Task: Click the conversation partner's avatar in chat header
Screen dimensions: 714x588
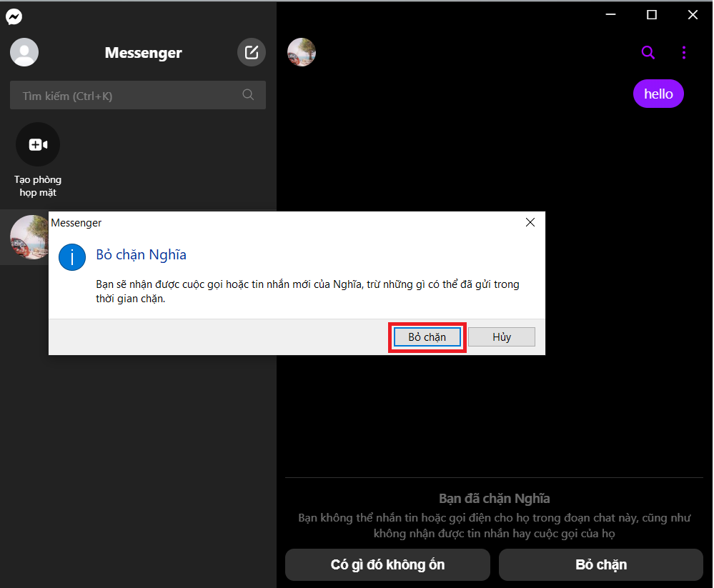Action: pos(301,51)
